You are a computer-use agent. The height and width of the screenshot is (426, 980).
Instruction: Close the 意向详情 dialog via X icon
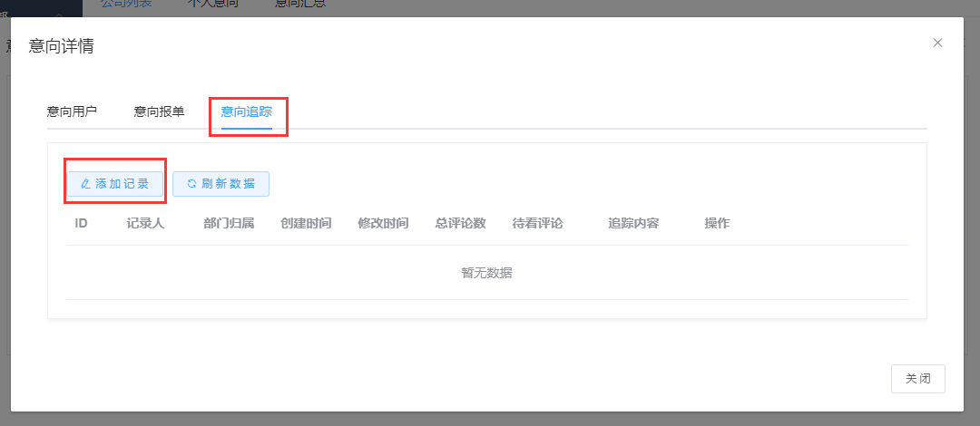937,43
